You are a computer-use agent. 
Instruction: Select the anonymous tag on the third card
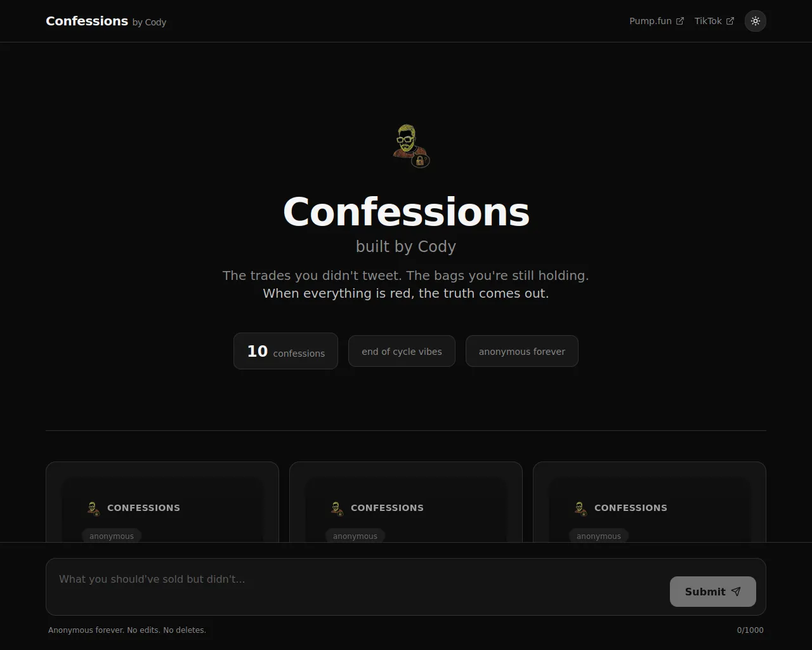point(599,536)
